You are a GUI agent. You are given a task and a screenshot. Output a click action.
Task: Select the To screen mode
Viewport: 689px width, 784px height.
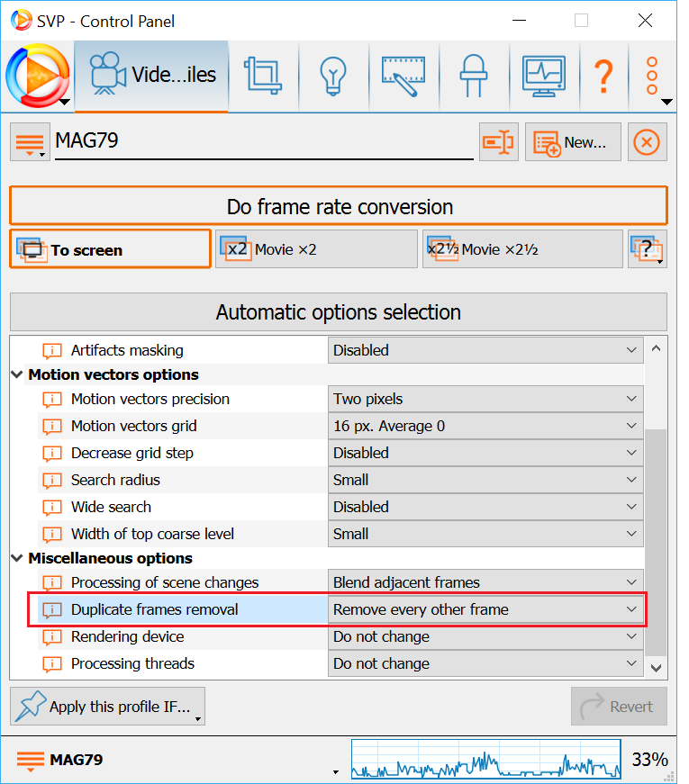[x=110, y=249]
